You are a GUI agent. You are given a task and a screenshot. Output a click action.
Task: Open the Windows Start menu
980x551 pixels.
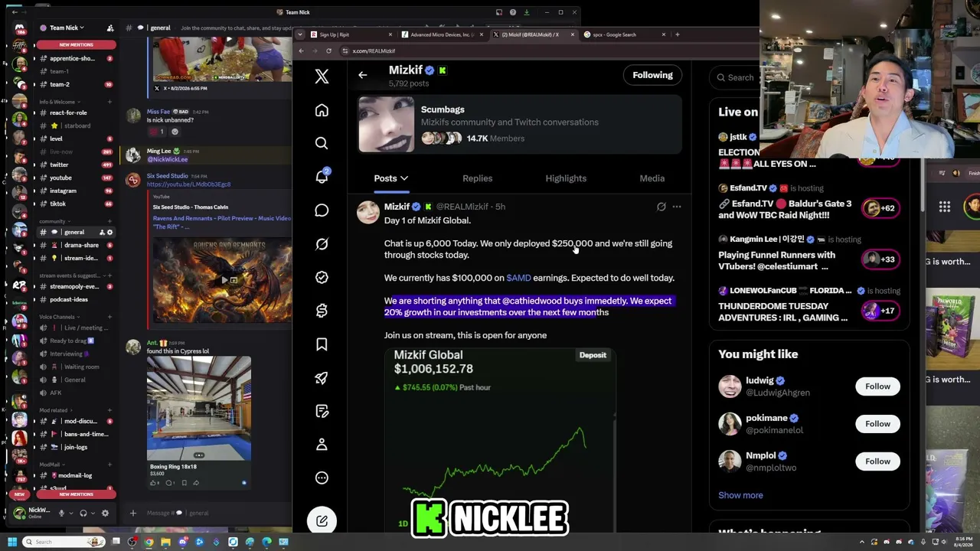11,542
